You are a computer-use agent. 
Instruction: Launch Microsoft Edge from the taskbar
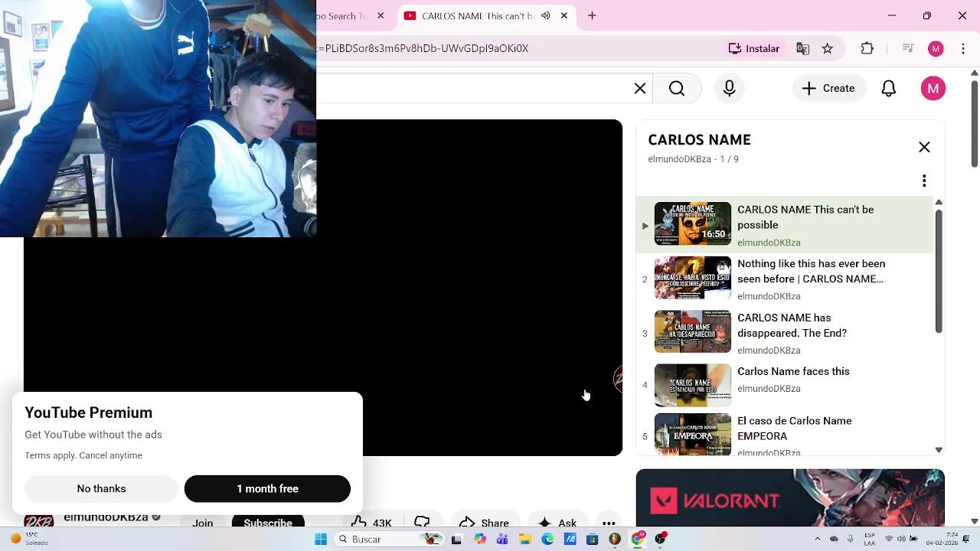coord(547,540)
